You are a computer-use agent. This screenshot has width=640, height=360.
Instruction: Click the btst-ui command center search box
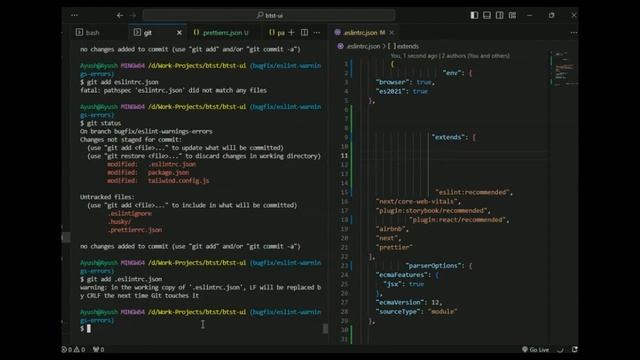click(x=269, y=16)
